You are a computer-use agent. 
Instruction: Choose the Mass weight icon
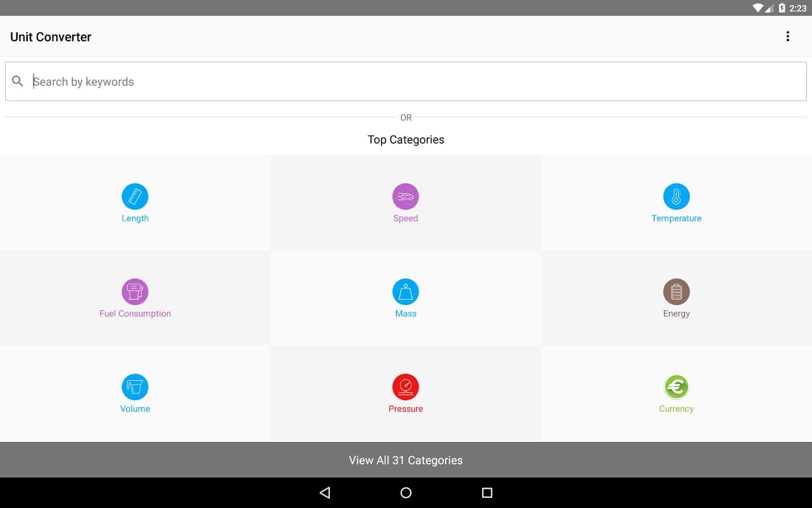pos(405,292)
